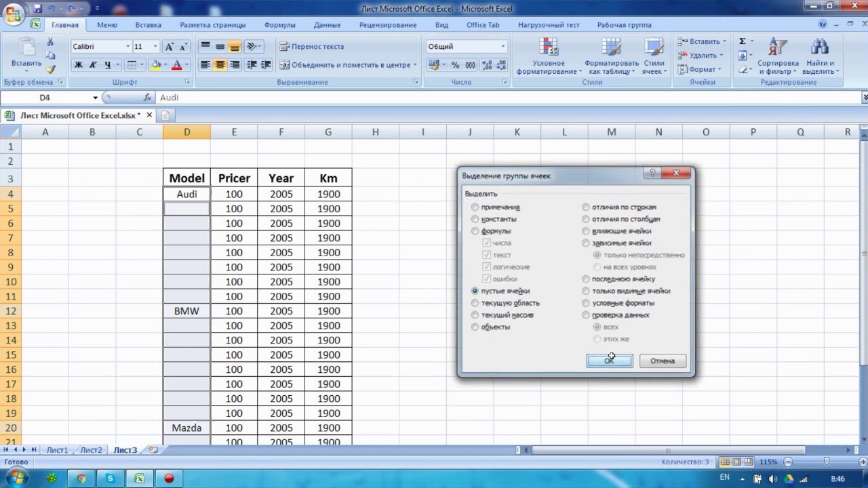Viewport: 868px width, 488px height.
Task: Click the align text left icon
Action: tap(205, 65)
